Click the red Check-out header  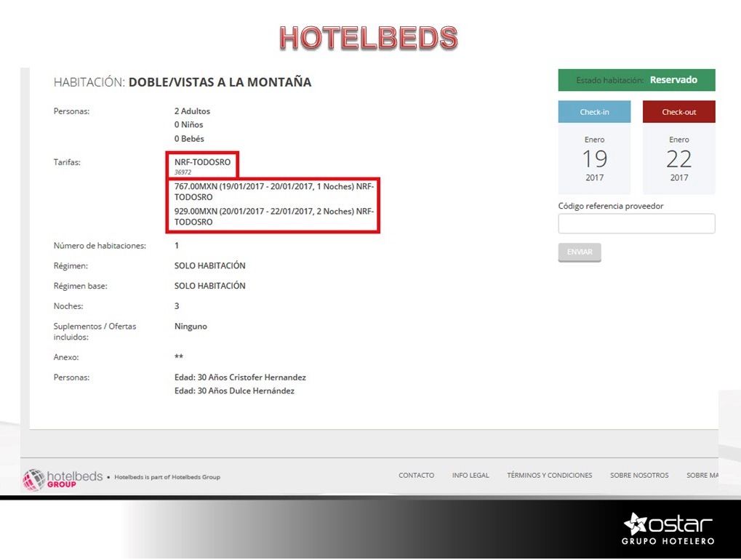678,112
